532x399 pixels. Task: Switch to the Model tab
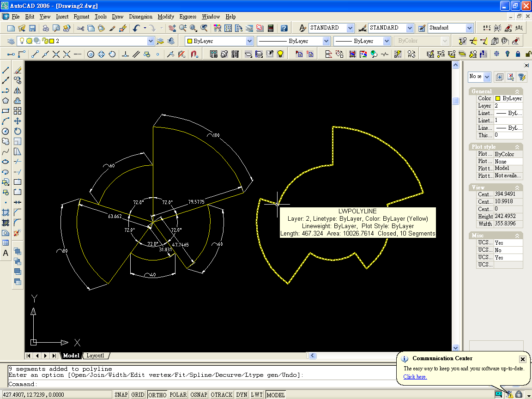pos(71,356)
